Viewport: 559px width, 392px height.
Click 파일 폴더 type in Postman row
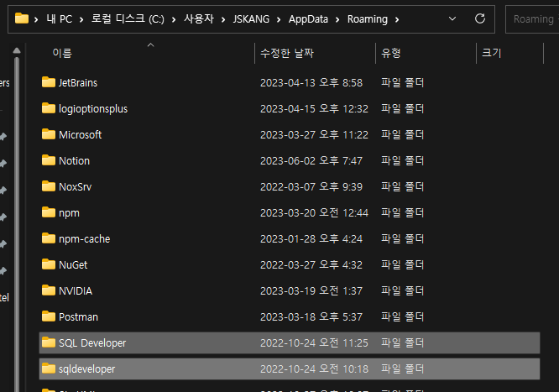tap(403, 316)
